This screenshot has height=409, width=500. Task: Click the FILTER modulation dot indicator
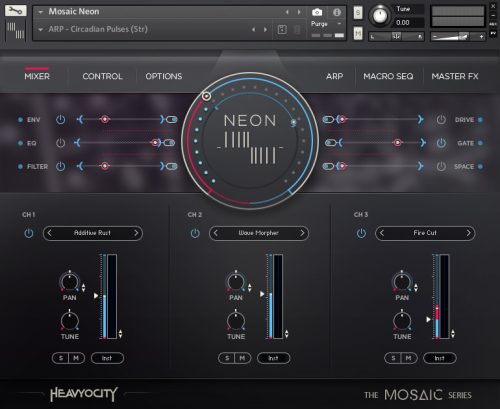click(20, 166)
